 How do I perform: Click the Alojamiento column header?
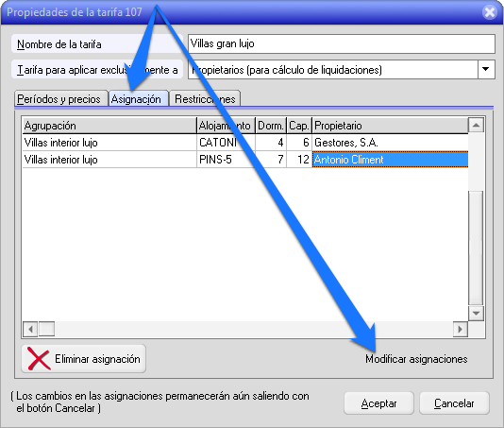(x=226, y=126)
